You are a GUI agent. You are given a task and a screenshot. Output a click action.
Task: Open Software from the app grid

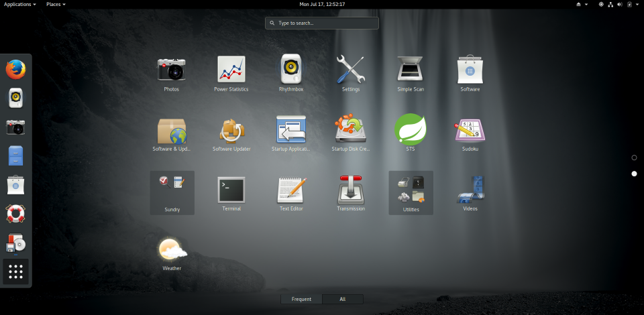[470, 74]
